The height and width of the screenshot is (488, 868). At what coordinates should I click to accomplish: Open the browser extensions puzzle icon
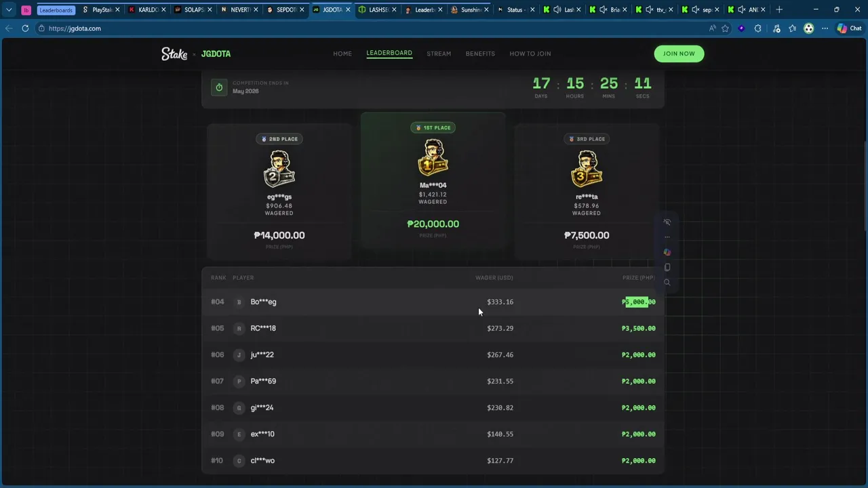[757, 28]
